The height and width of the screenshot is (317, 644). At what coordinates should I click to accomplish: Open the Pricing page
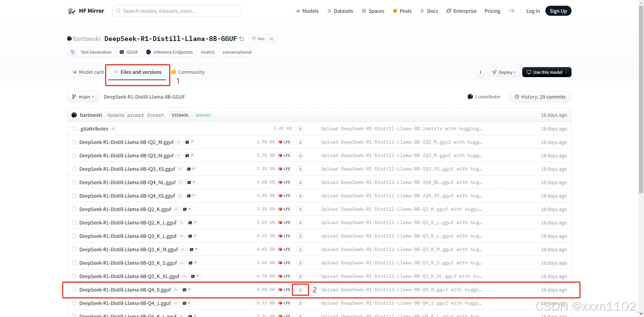tap(492, 11)
